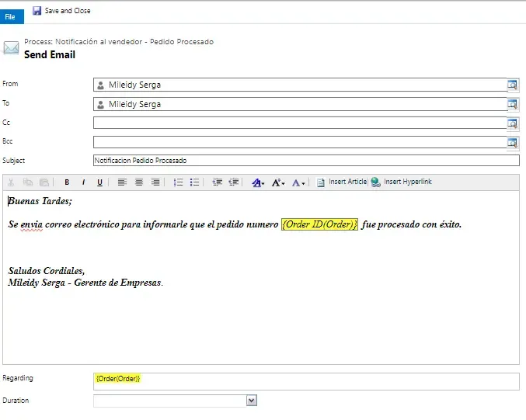526x420 pixels.
Task: Open the File menu
Action: point(11,16)
